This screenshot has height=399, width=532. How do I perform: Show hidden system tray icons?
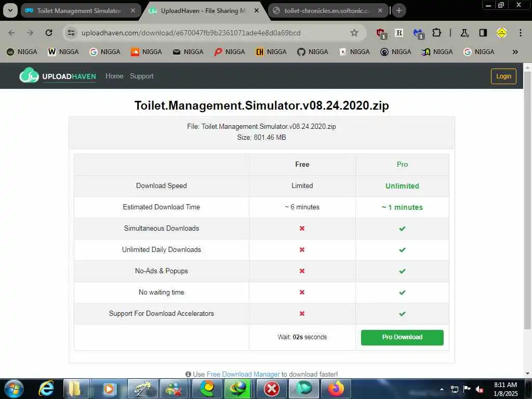coord(442,389)
